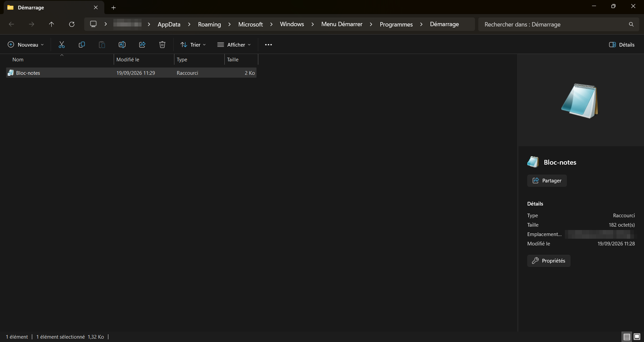Navigate to AppData breadcrumb
Viewport: 644px width, 342px height.
[169, 24]
